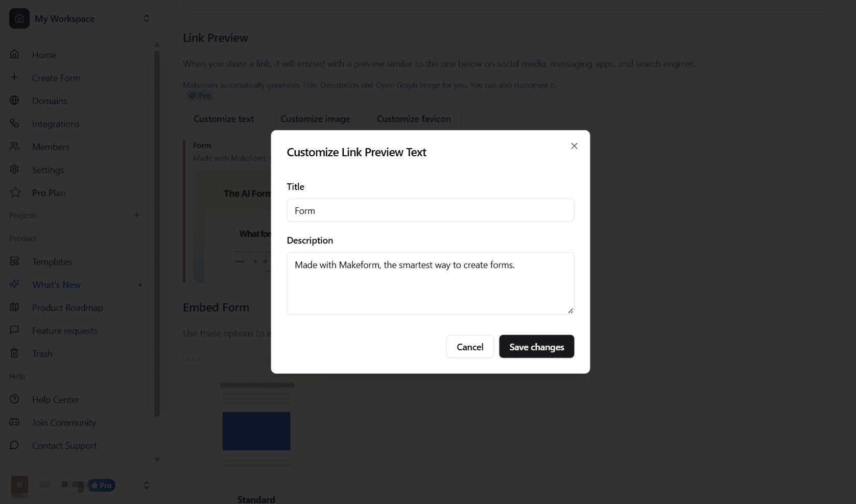Open the My Workspace switcher chevrons

pyautogui.click(x=147, y=18)
